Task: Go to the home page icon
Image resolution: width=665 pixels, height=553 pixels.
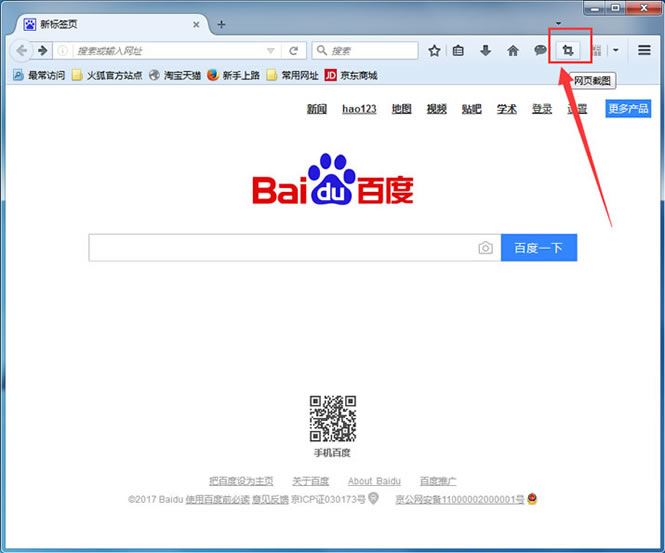Action: click(513, 51)
